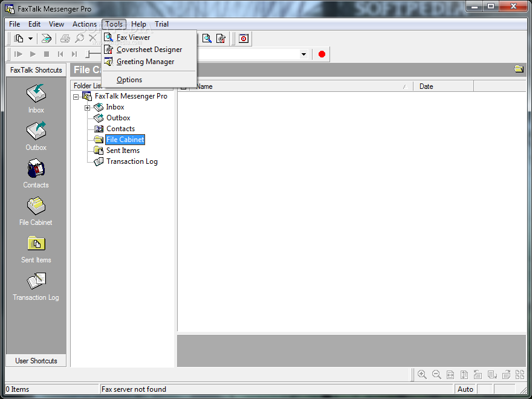This screenshot has height=399, width=532.
Task: Open the Sent Items shortcut in the shortcuts bar
Action: tap(36, 248)
